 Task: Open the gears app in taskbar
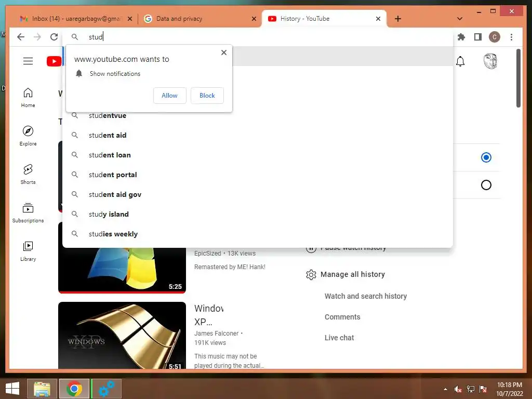[107, 389]
